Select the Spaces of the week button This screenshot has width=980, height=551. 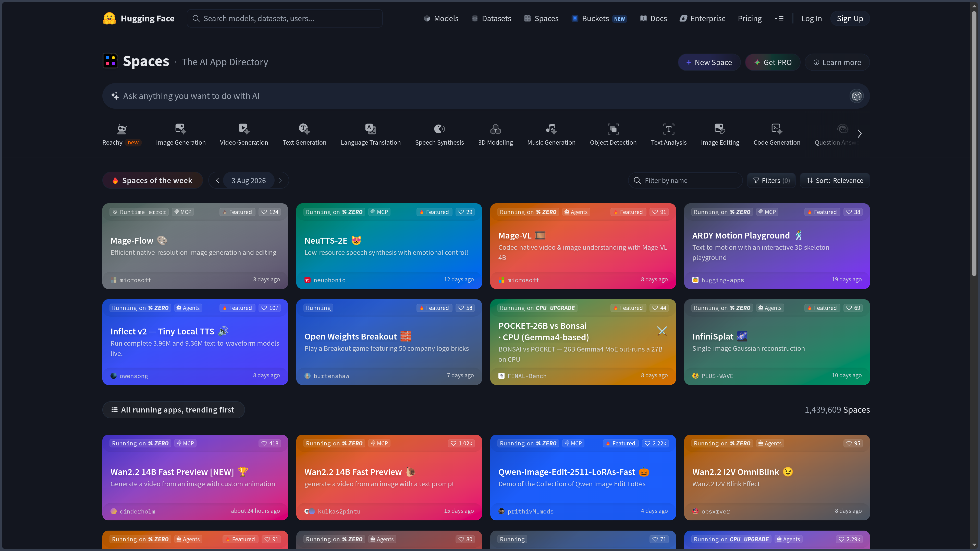153,180
